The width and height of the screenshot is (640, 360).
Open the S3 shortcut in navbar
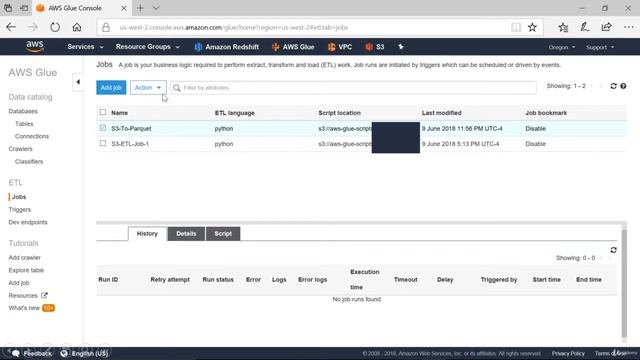375,47
